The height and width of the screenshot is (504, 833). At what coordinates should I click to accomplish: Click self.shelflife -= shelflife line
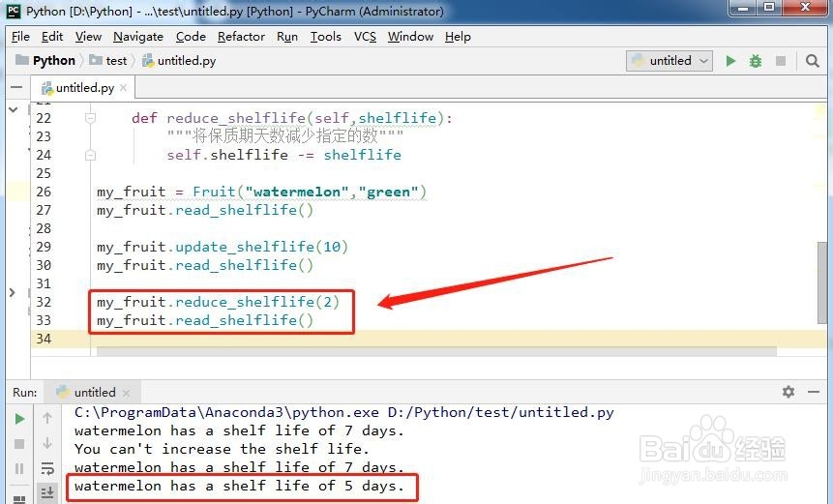[283, 155]
